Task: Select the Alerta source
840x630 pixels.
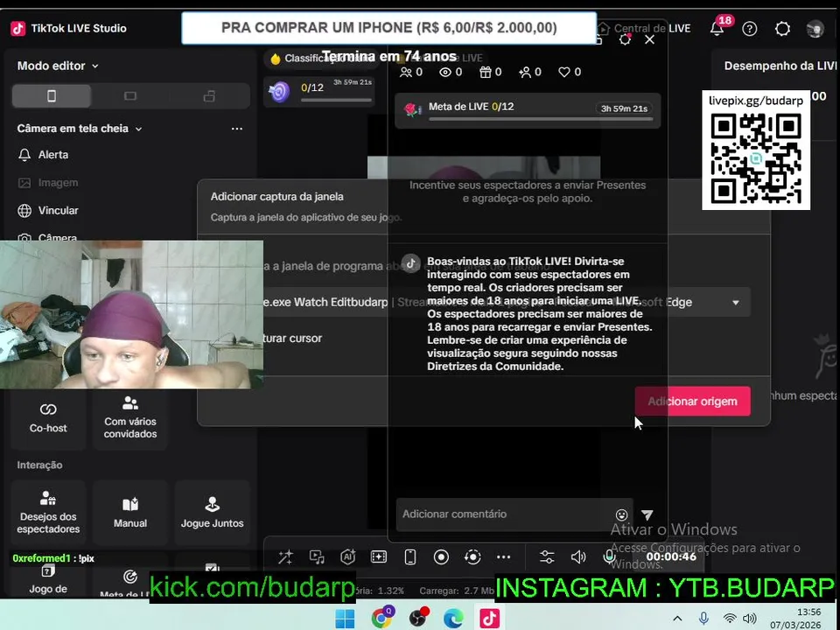Action: (44, 155)
